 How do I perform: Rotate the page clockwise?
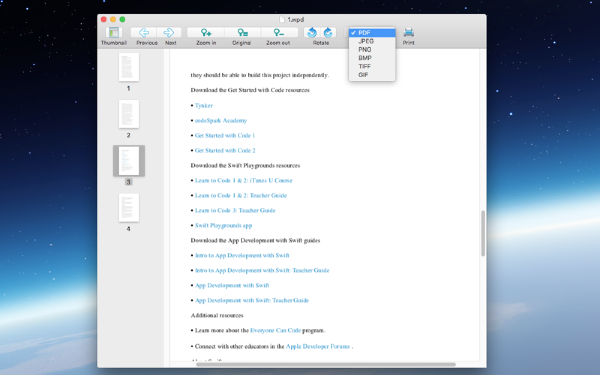click(x=328, y=33)
